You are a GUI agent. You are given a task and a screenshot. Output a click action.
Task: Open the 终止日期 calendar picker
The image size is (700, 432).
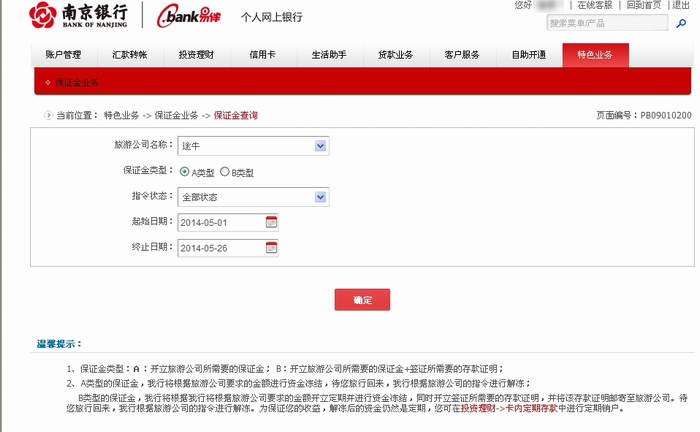[x=271, y=247]
